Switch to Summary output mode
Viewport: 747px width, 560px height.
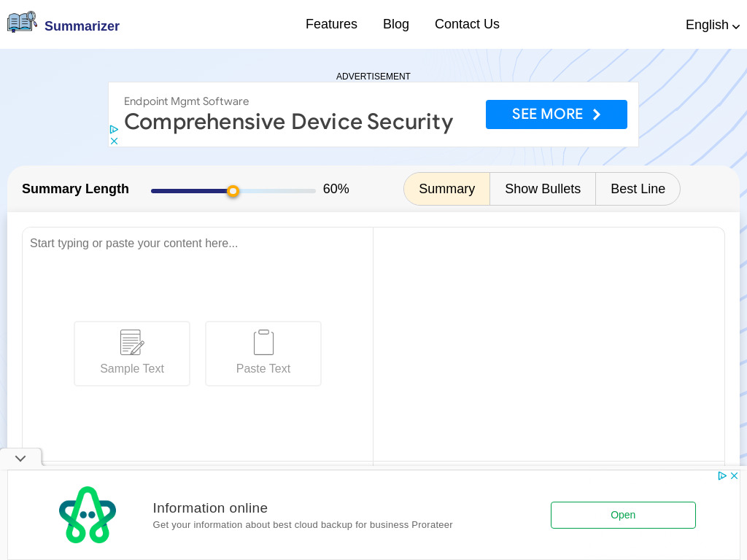pos(446,189)
